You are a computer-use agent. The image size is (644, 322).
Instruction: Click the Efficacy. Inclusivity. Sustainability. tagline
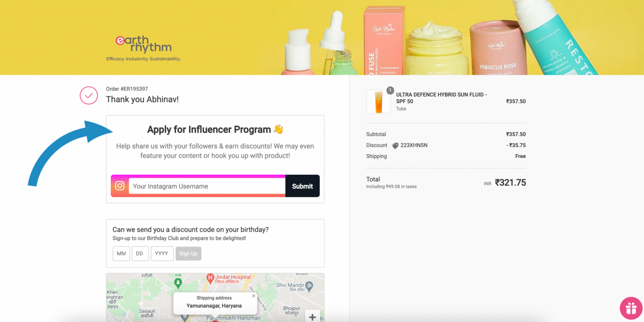coord(143,59)
